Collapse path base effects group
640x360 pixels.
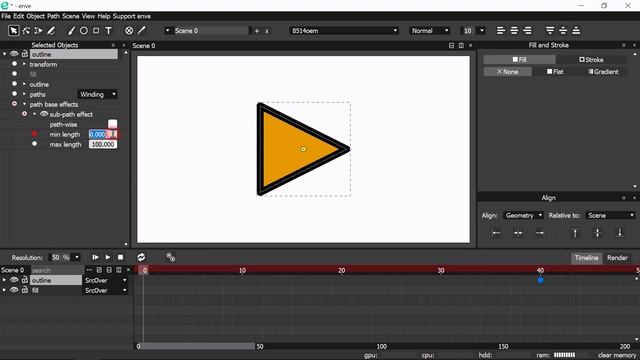[24, 104]
